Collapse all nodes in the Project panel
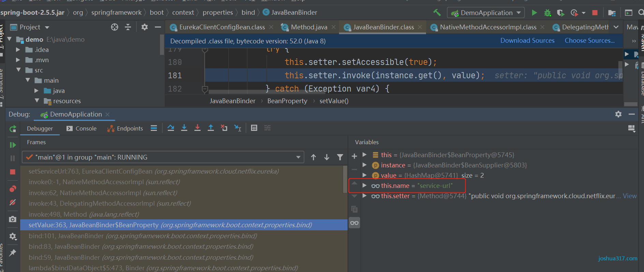This screenshot has height=272, width=644. 128,27
